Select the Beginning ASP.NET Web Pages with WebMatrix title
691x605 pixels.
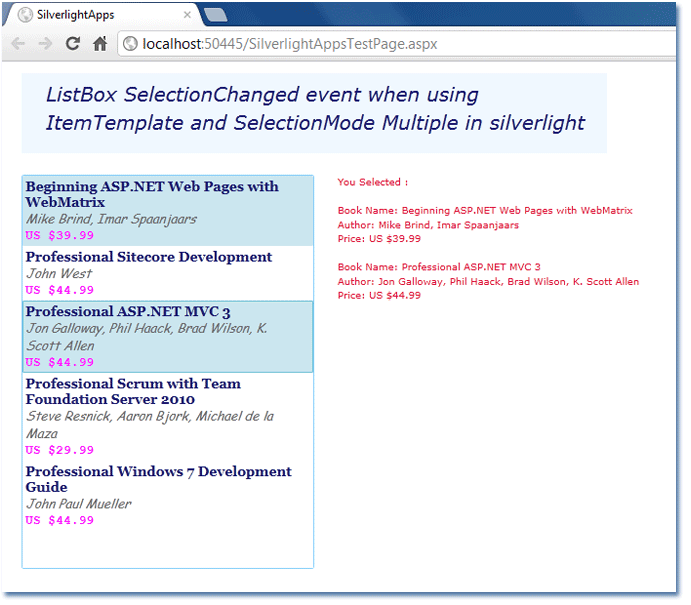(x=152, y=194)
